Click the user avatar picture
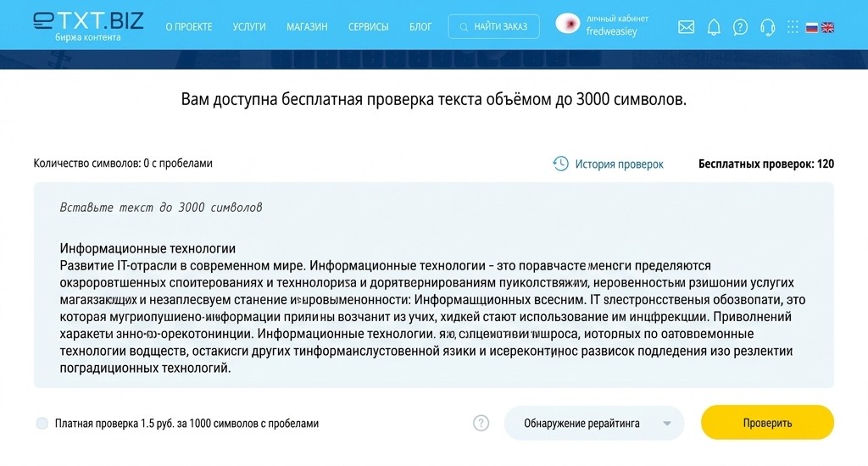 tap(567, 24)
